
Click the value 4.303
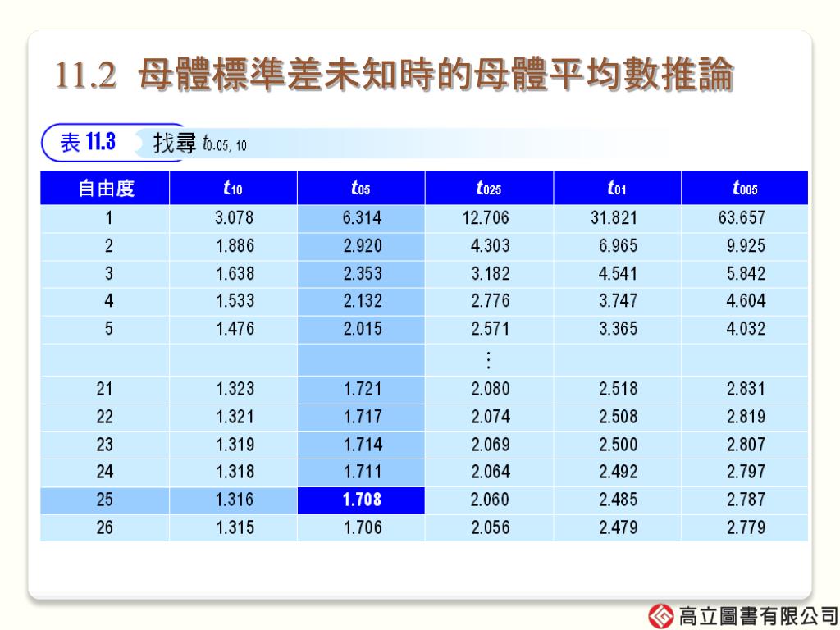(x=491, y=246)
